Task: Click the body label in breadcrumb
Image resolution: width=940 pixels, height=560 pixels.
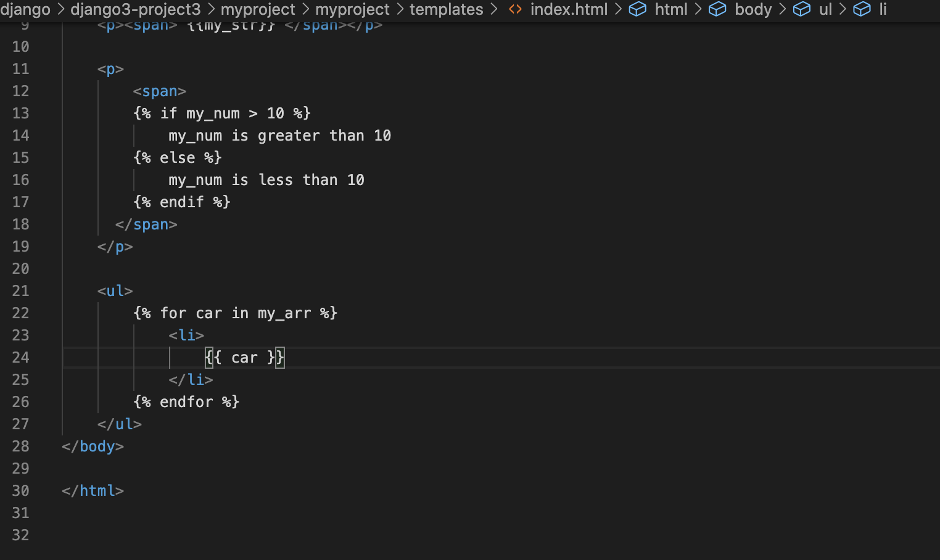Action: pyautogui.click(x=753, y=9)
